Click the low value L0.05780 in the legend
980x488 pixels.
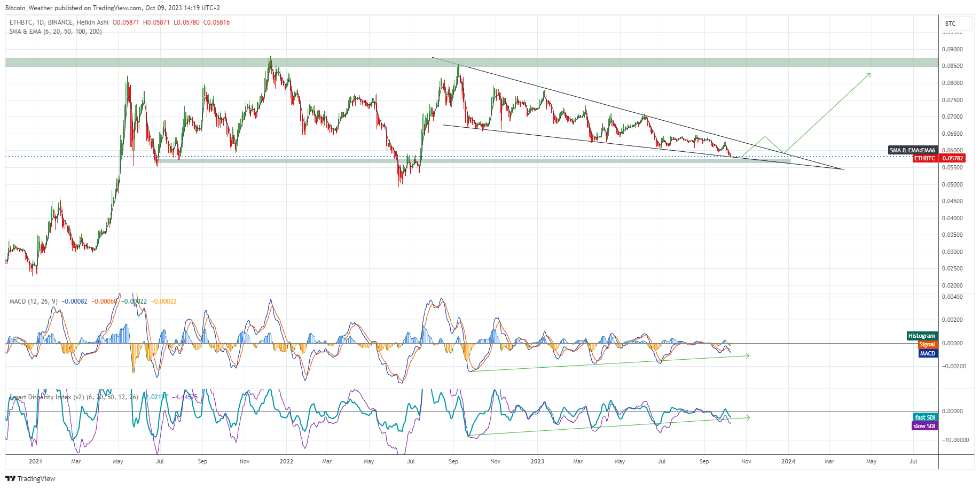(186, 22)
